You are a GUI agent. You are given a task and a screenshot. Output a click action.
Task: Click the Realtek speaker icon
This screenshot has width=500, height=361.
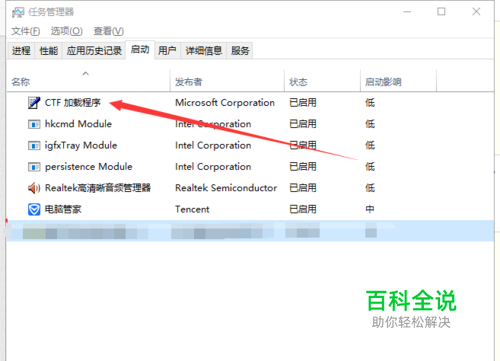(x=34, y=188)
